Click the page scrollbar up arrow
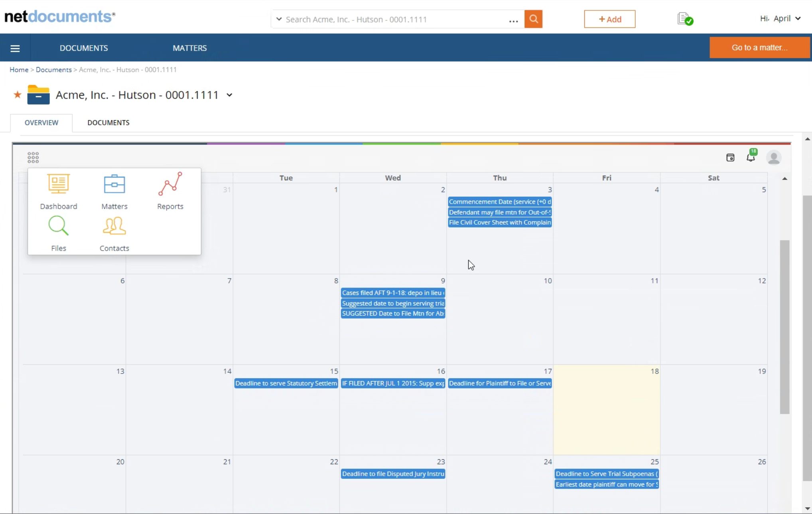Image resolution: width=812 pixels, height=514 pixels. point(808,139)
